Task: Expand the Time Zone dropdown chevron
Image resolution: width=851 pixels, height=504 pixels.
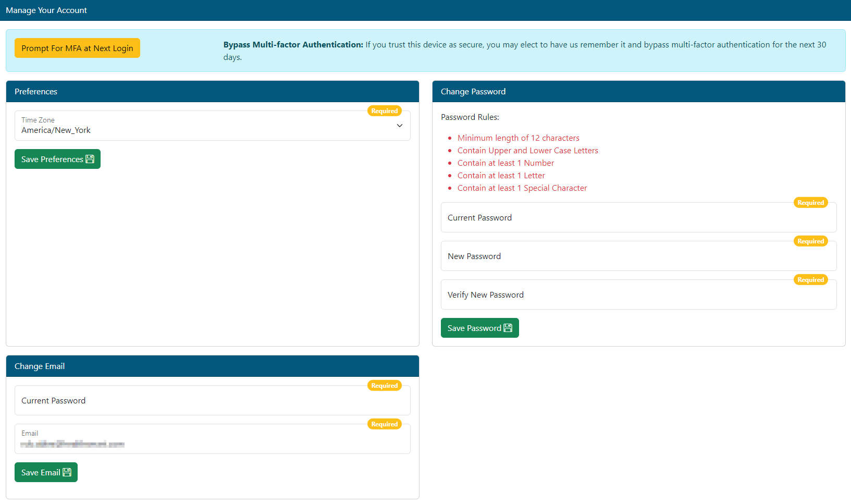Action: point(399,126)
